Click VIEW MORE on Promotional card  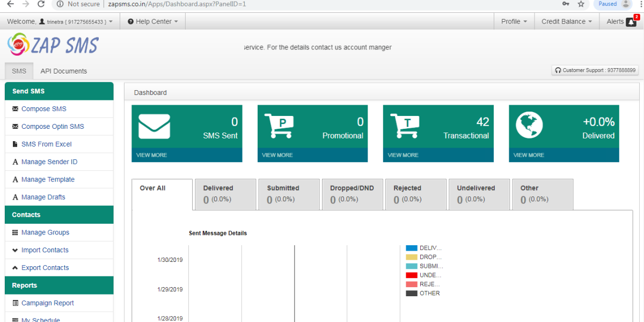(277, 155)
